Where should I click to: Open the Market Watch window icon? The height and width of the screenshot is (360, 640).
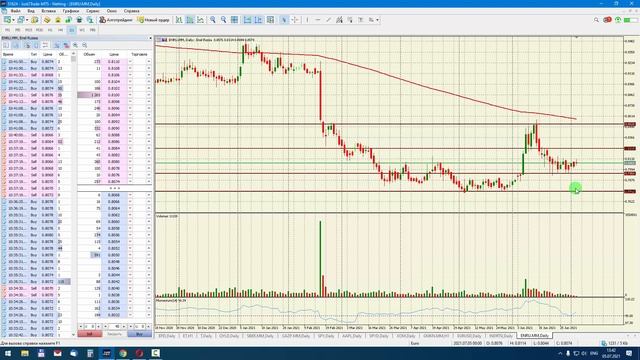click(x=35, y=20)
